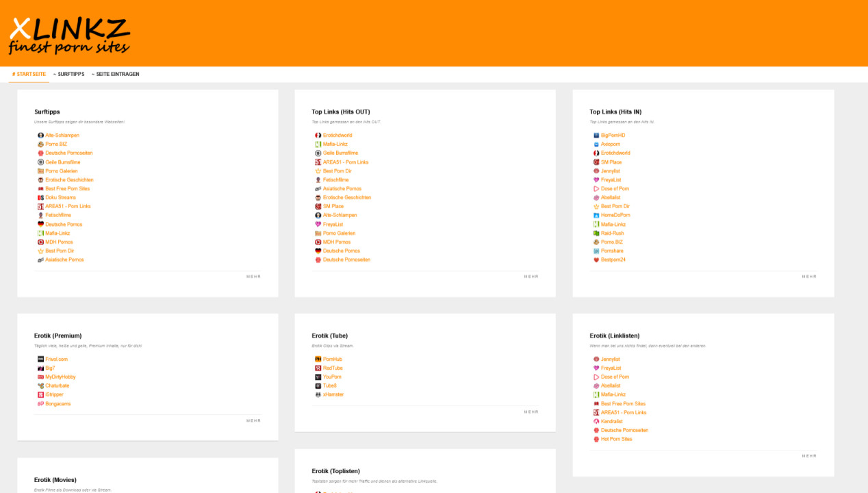Click MEHR under Erotik (Linklisten)
Viewport: 868px width, 493px height.
point(809,455)
